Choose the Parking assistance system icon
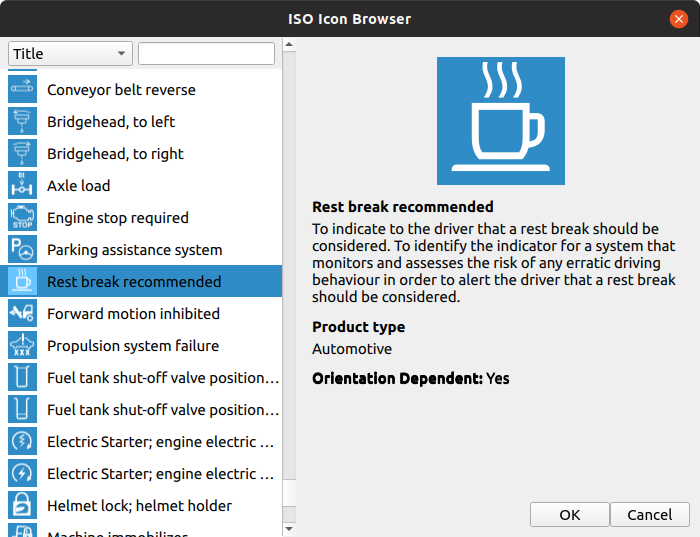 click(x=22, y=250)
